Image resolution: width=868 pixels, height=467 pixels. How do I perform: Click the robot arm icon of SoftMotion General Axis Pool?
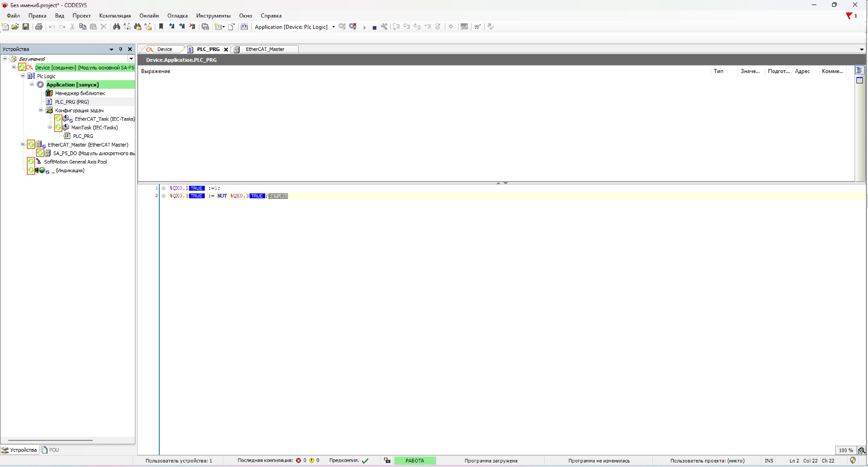tap(39, 162)
